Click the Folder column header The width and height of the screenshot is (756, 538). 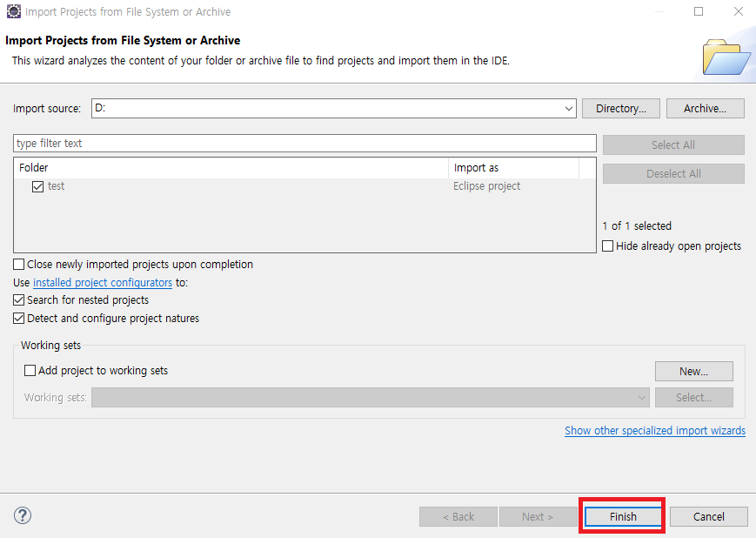point(231,168)
